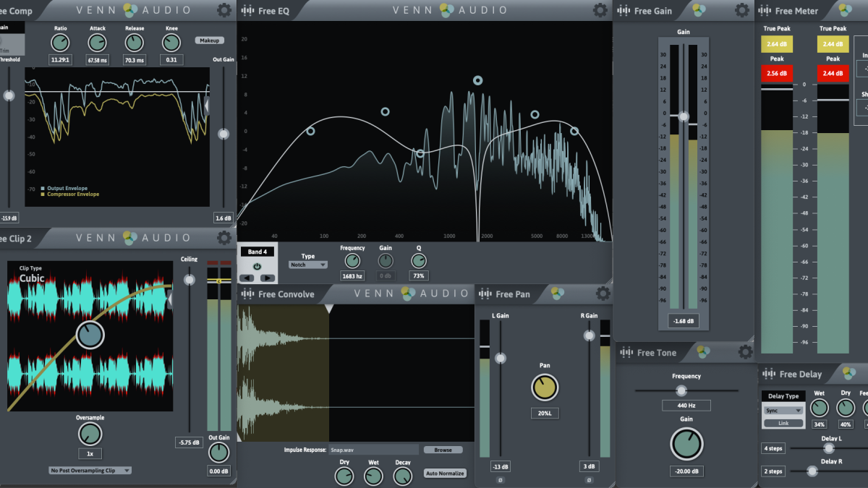Toggle Link in Free Delay
Image resolution: width=868 pixels, height=488 pixels.
tap(783, 423)
